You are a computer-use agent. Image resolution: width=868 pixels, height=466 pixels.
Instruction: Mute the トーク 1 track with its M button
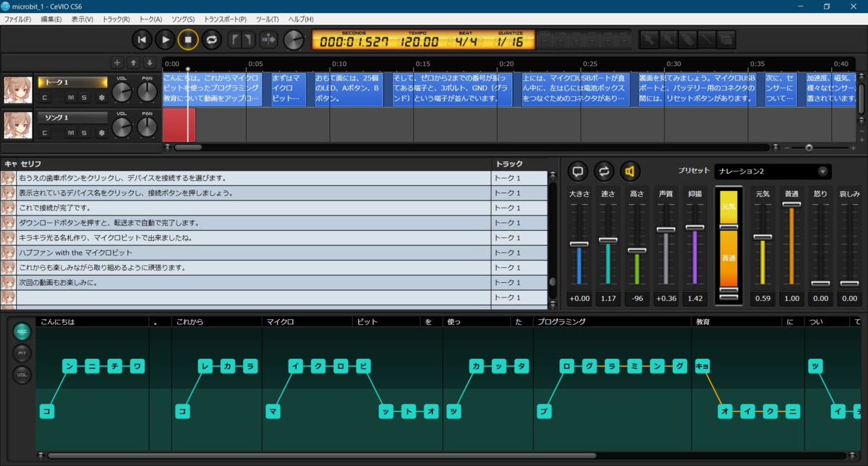70,97
